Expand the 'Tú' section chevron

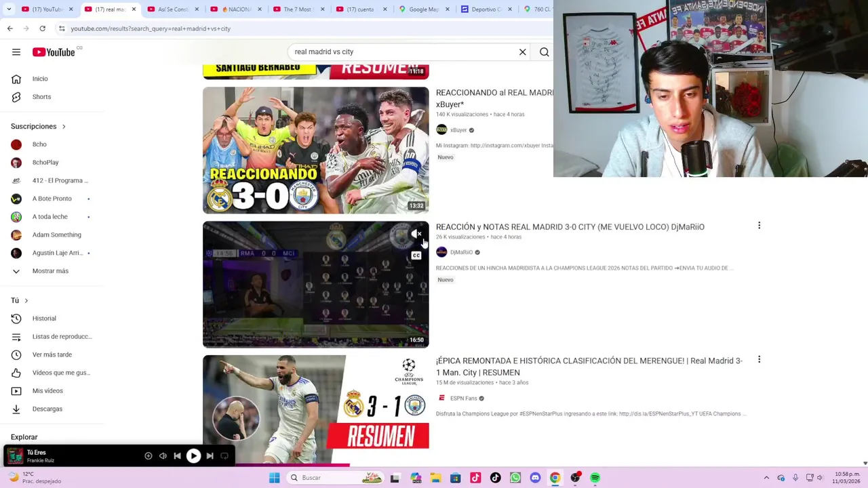click(26, 300)
